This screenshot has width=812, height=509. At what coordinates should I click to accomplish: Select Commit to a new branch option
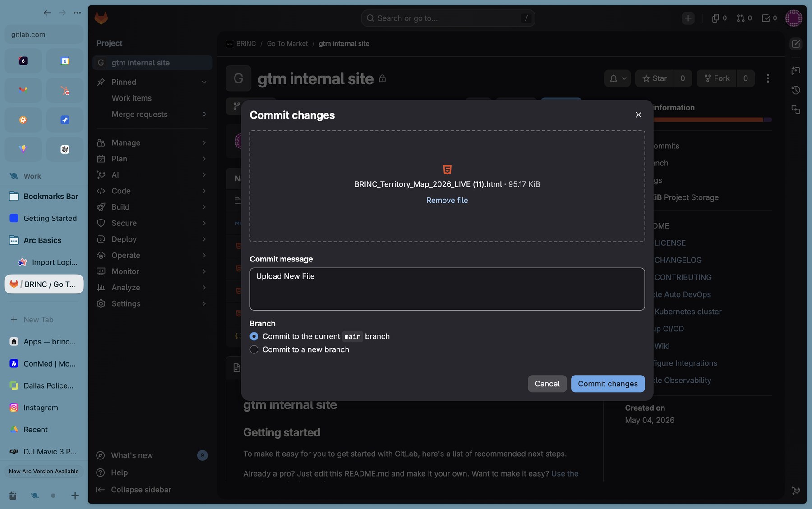click(x=254, y=349)
